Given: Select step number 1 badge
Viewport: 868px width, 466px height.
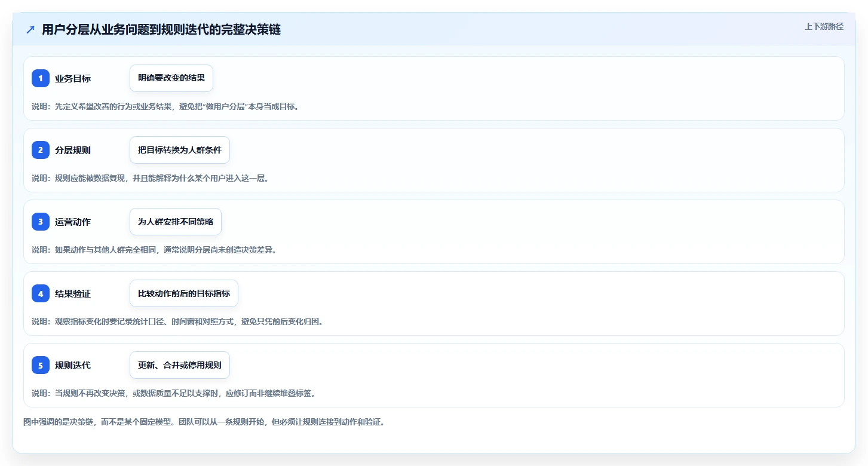Looking at the screenshot, I should click(x=41, y=78).
